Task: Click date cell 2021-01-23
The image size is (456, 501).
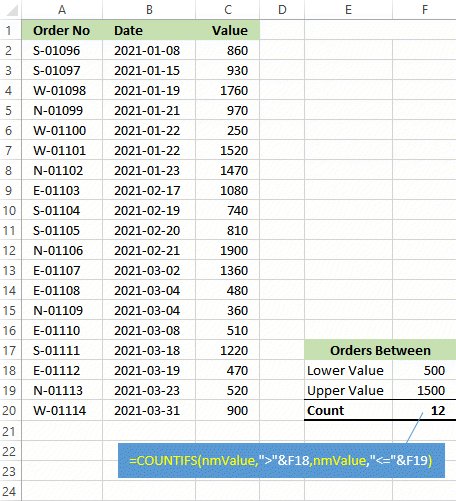Action: [149, 170]
